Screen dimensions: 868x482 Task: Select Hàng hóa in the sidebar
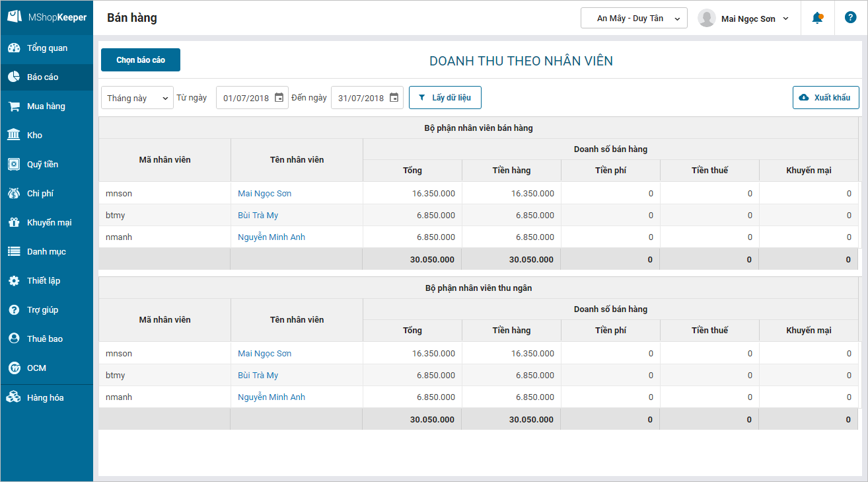(45, 398)
